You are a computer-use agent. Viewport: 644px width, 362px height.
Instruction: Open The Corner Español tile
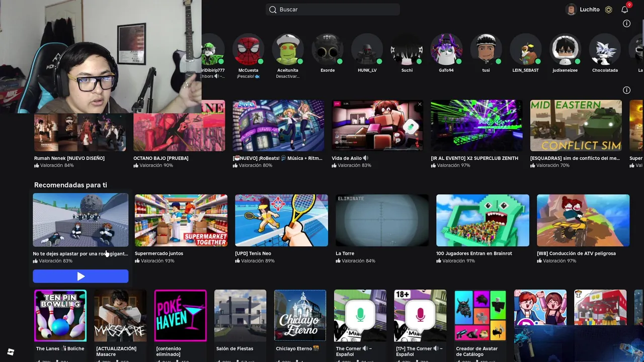pos(360,315)
